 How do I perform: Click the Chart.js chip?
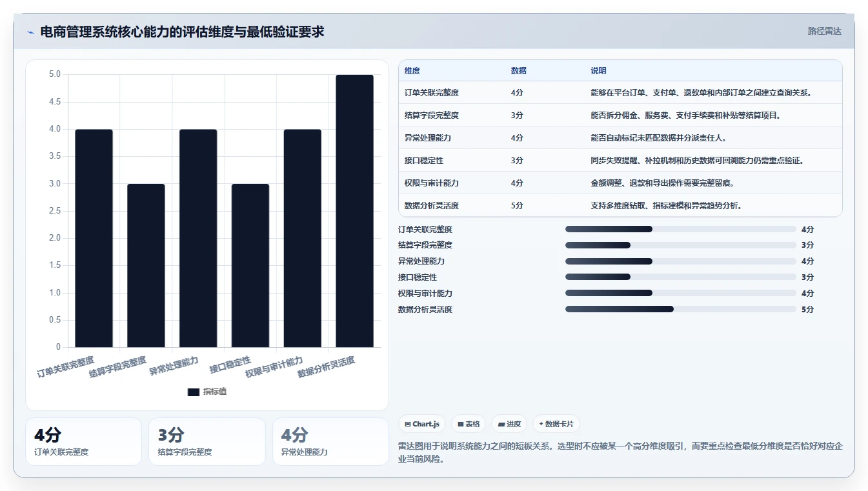point(422,424)
